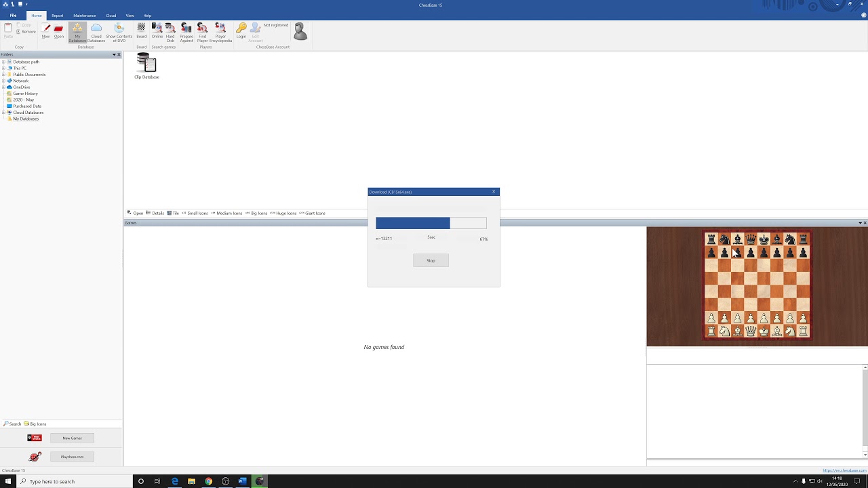Open the en.chessbase.com link
868x488 pixels.
tap(844, 470)
